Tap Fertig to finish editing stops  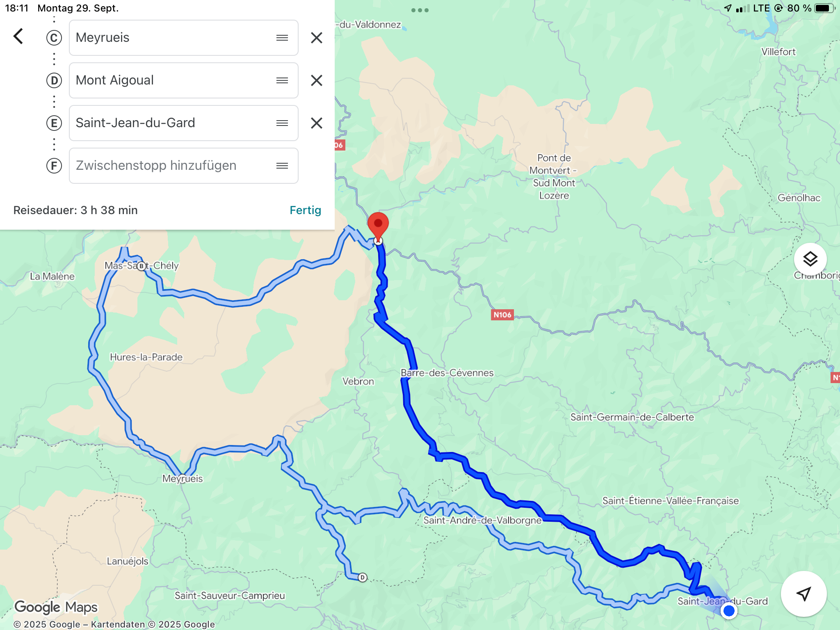pos(305,210)
